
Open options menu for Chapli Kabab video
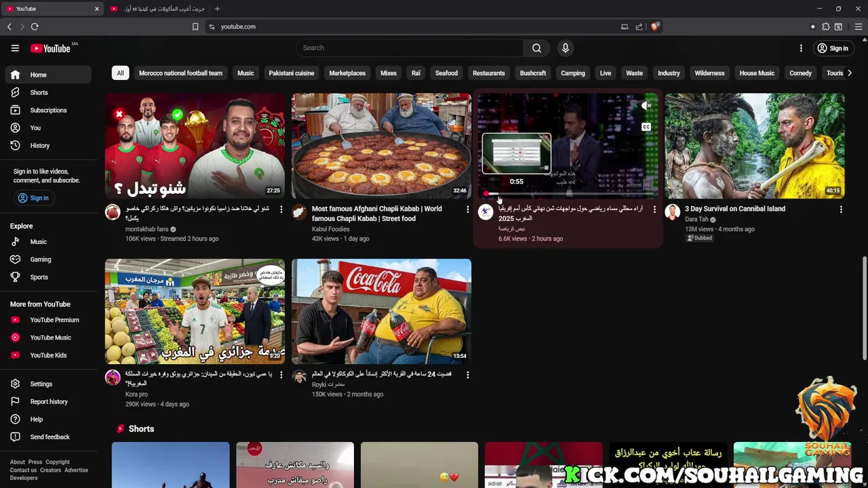pos(467,209)
